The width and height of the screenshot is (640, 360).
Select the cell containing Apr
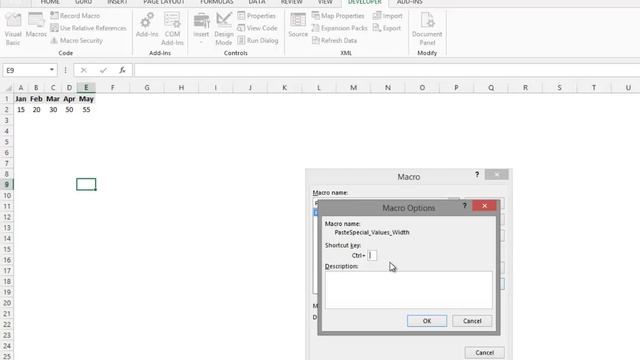point(69,99)
